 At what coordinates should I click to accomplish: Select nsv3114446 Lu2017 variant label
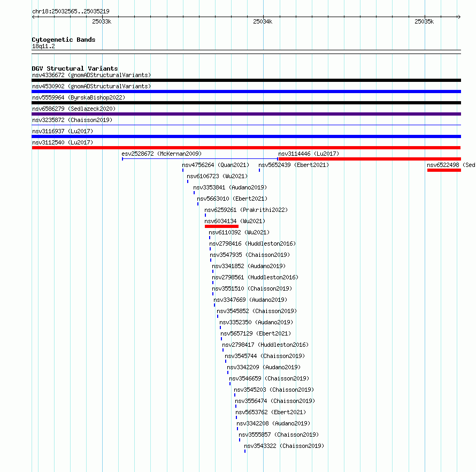pyautogui.click(x=309, y=154)
